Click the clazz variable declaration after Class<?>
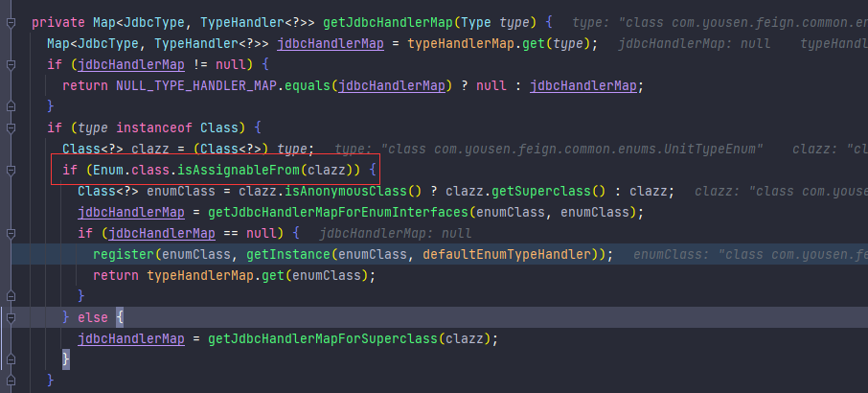 pos(140,149)
